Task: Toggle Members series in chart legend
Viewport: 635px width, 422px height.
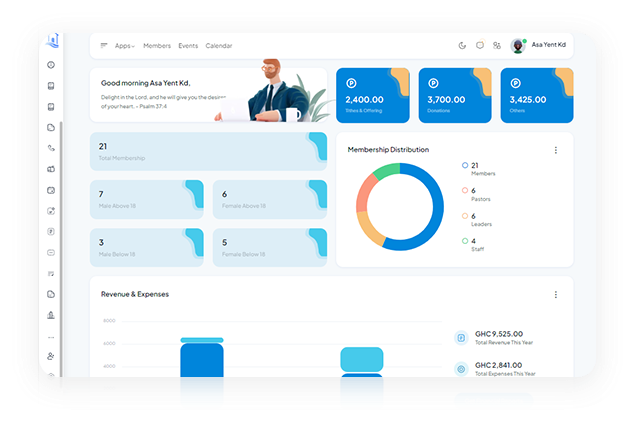Action: point(465,164)
